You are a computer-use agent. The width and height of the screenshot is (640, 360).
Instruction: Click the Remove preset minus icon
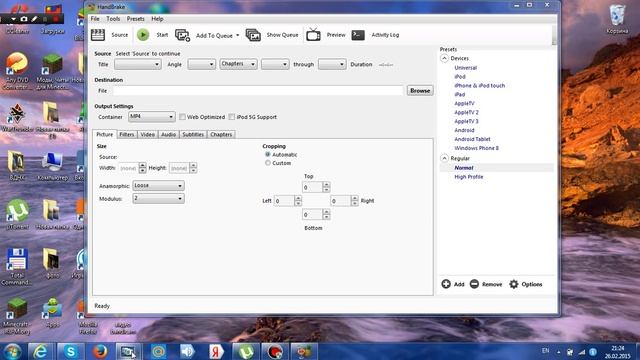point(474,284)
